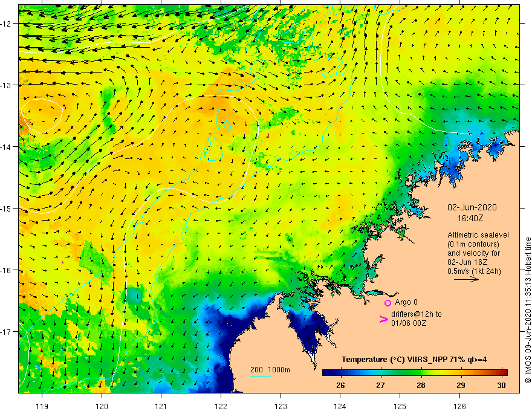Click the latitude axis label -13
The image size is (532, 411).
(x=6, y=85)
